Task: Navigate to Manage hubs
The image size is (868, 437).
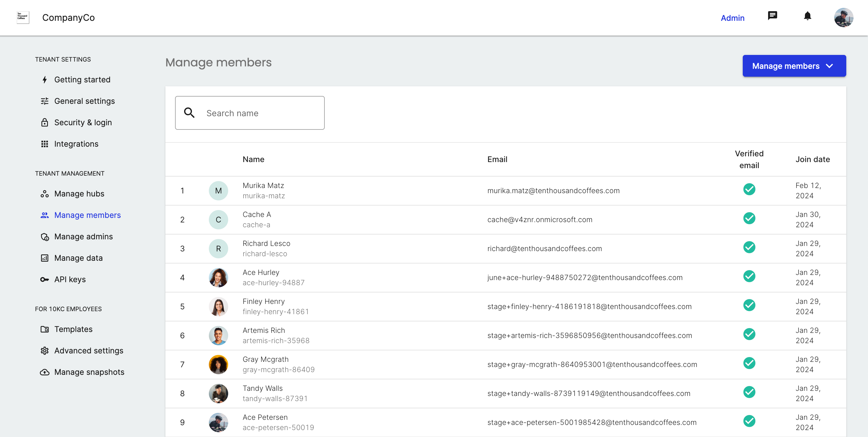Action: point(79,194)
